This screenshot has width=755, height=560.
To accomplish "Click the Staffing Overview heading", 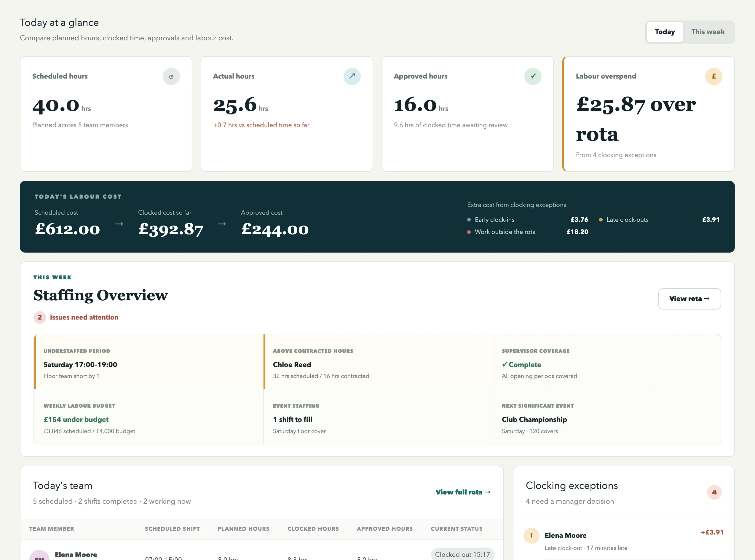I will click(x=101, y=295).
